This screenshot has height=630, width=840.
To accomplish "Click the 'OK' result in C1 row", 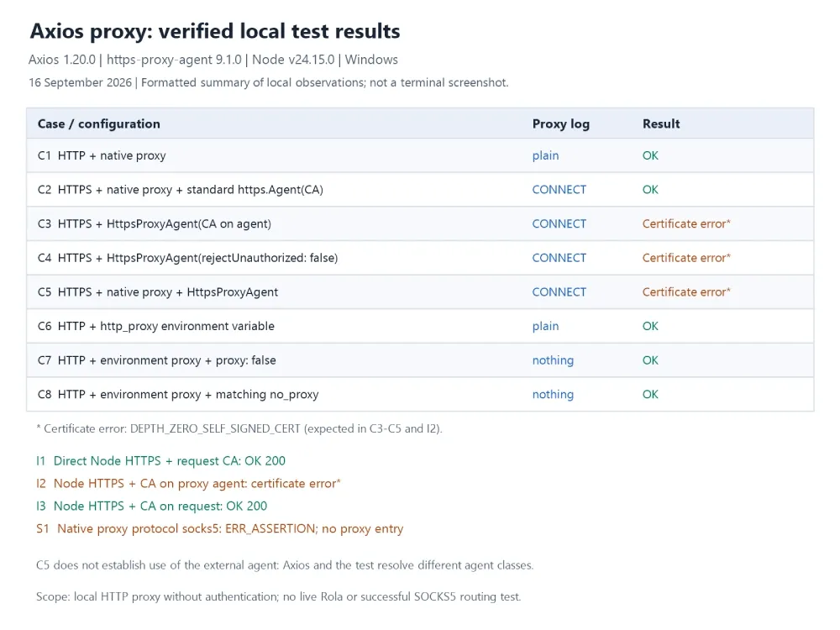I will 650,155.
